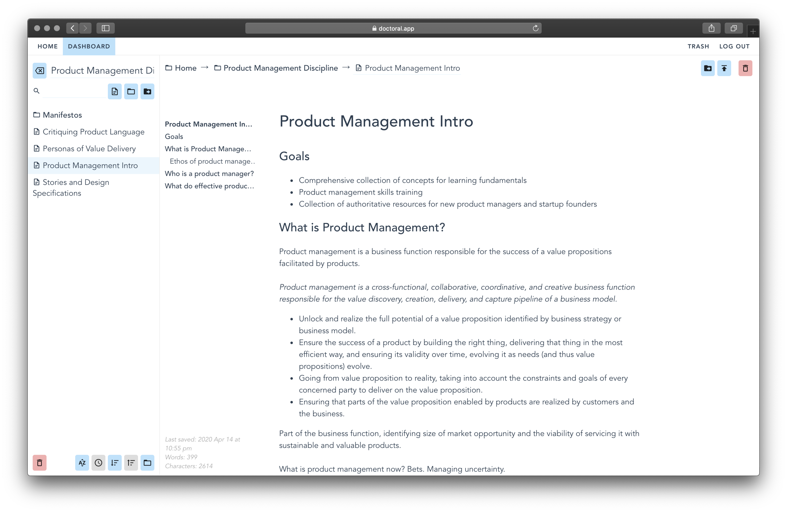Click the upload/export arrow icon at top right
This screenshot has width=787, height=532.
(724, 68)
